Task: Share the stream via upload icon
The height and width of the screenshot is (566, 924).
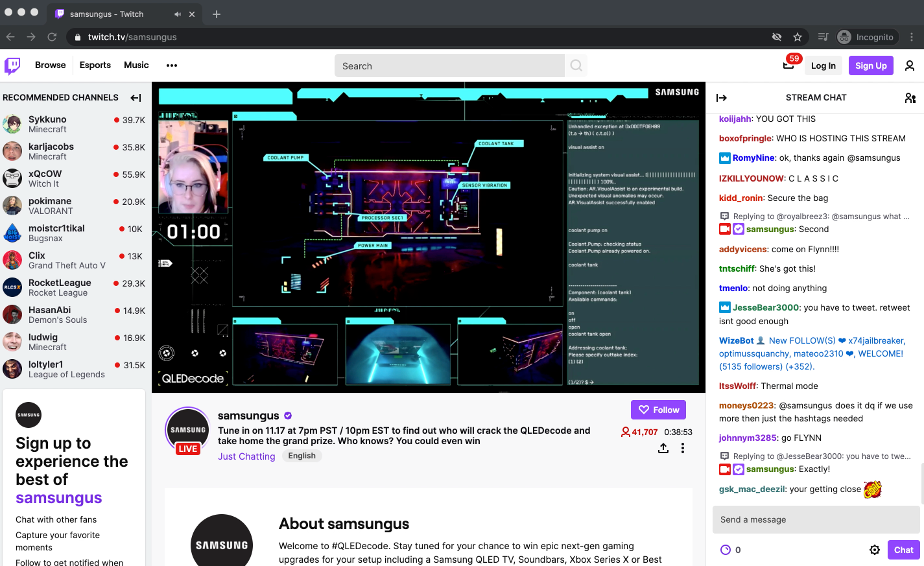Action: coord(663,448)
